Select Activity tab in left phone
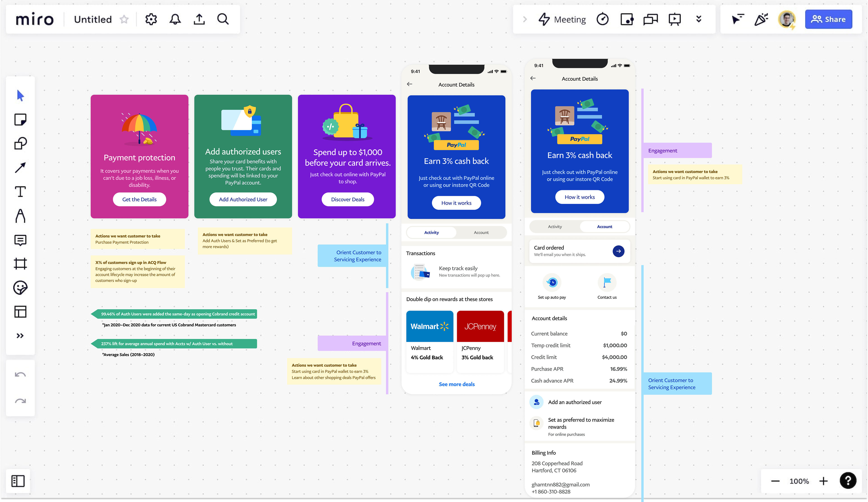This screenshot has height=502, width=868. coord(431,232)
